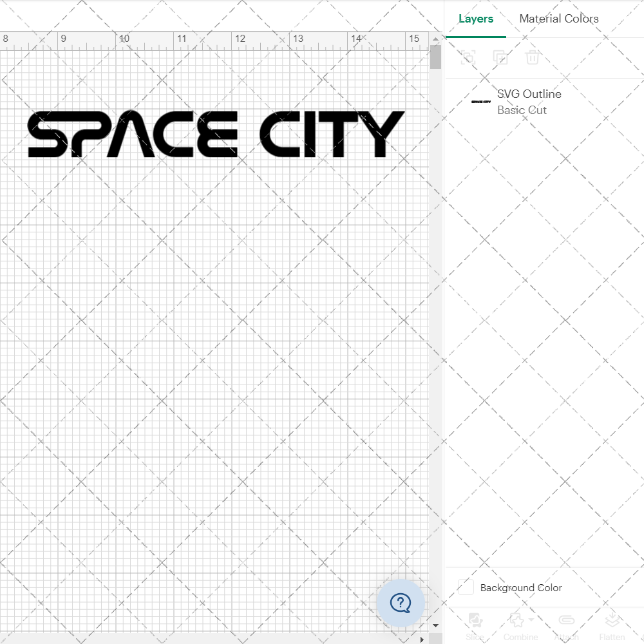Click the Basic Cut operation label
The image size is (644, 644).
(x=522, y=110)
